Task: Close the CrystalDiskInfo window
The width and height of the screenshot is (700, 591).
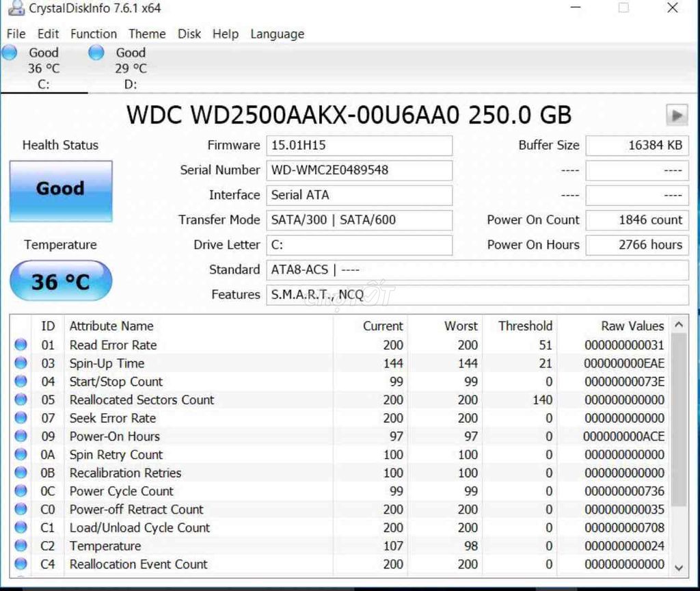Action: 673,8
